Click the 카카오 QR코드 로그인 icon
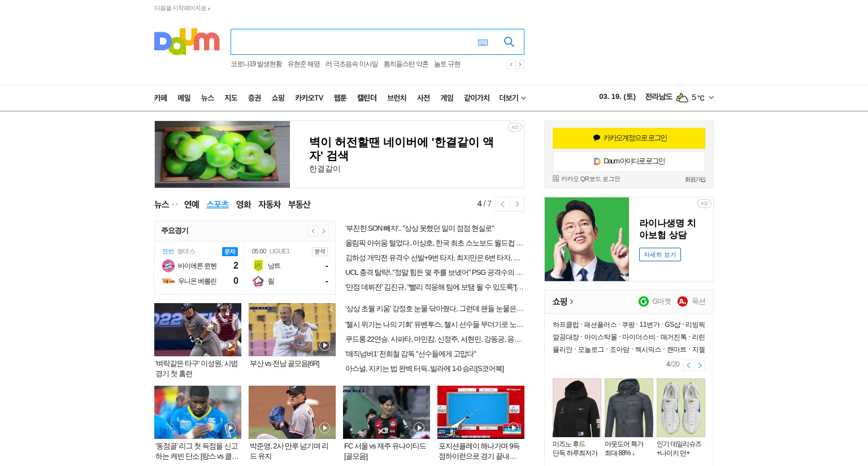 coord(555,179)
